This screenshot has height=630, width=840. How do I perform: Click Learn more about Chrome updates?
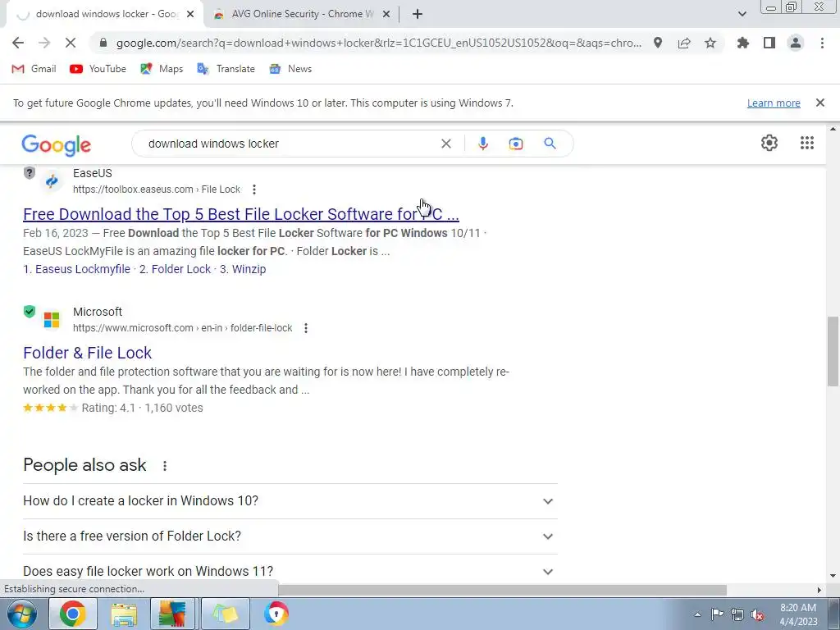coord(774,103)
